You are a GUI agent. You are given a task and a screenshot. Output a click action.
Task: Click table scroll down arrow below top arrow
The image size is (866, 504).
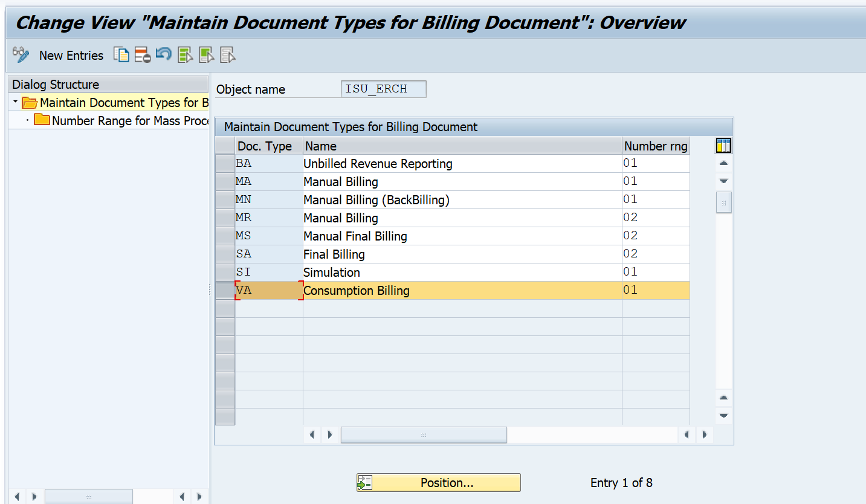[x=723, y=181]
